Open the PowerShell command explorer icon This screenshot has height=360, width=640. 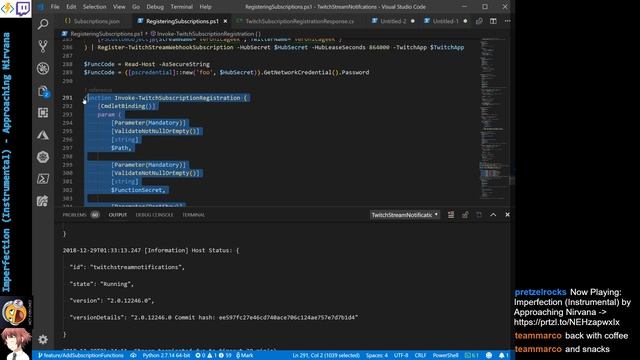pyautogui.click(x=43, y=179)
